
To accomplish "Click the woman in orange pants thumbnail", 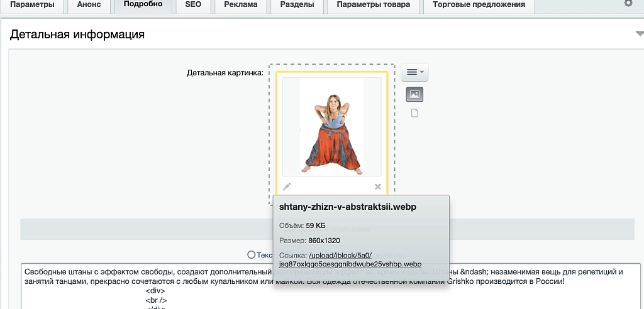I will click(x=332, y=126).
